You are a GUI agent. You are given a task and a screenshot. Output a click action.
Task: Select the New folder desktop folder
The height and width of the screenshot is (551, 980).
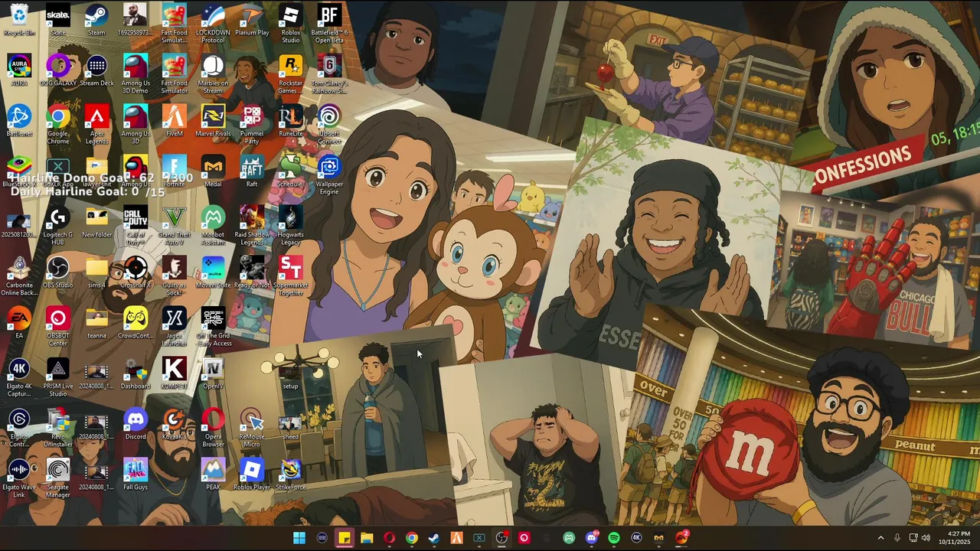pos(96,222)
